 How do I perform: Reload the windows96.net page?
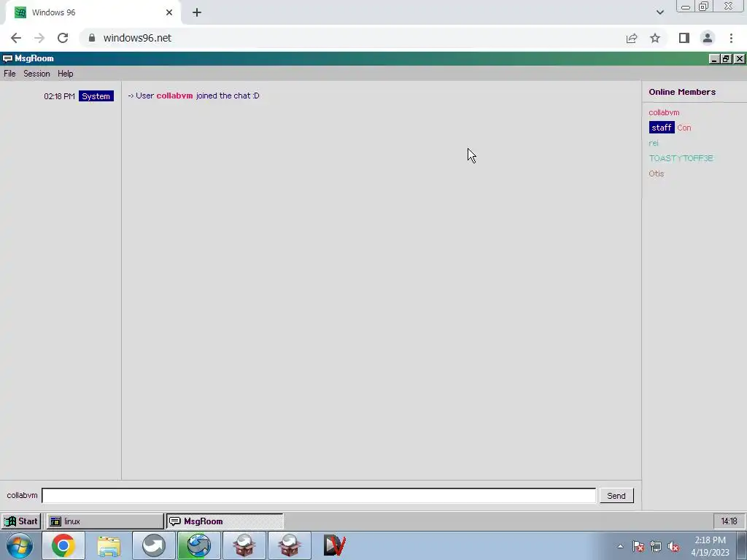[63, 38]
